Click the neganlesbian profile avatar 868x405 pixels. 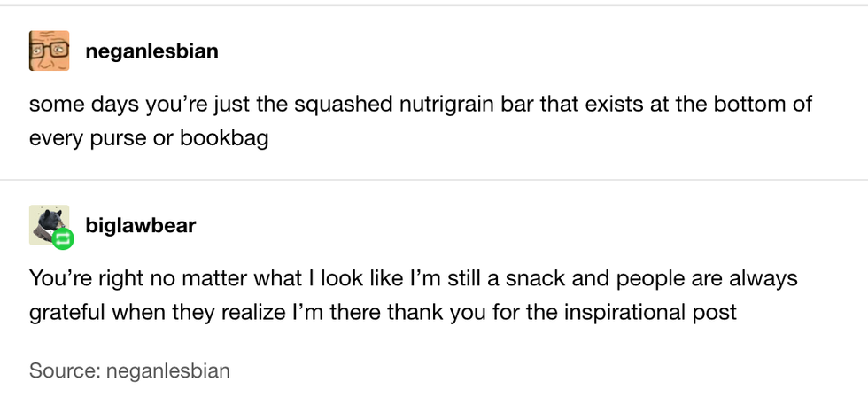[x=49, y=51]
